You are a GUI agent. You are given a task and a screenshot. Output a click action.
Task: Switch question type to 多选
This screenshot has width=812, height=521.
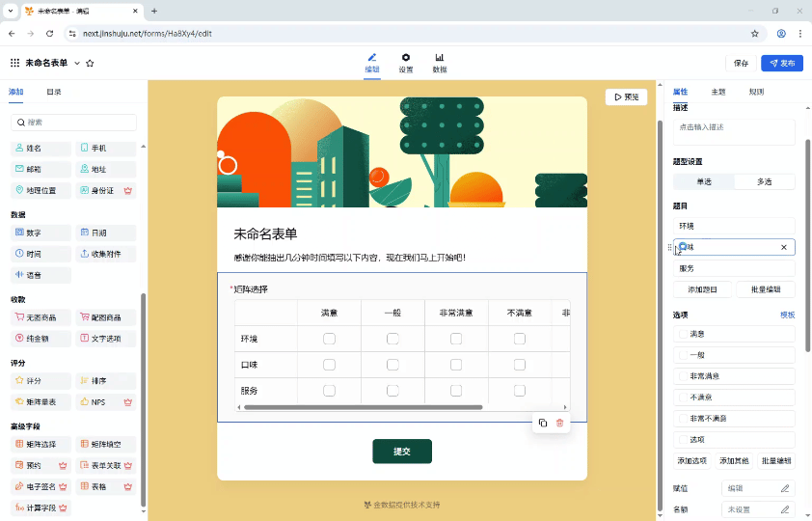click(764, 181)
